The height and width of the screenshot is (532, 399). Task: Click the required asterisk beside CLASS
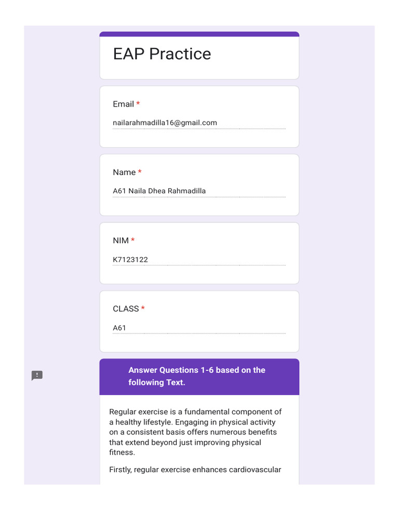tap(143, 309)
